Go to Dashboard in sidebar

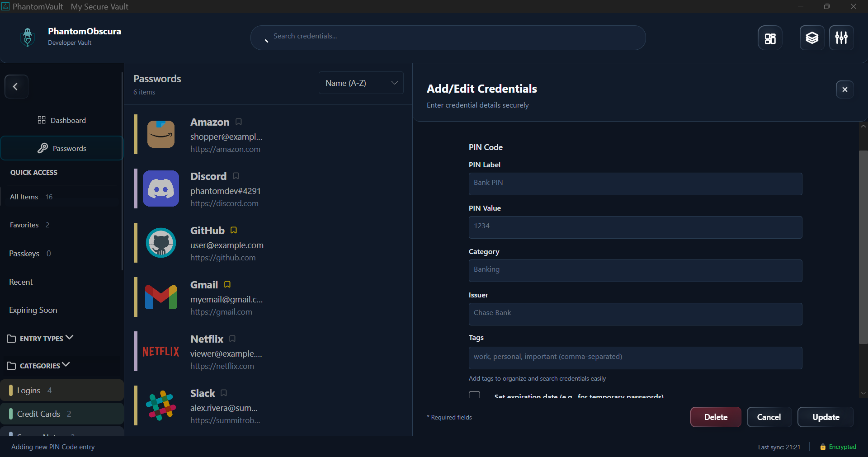[x=62, y=120]
